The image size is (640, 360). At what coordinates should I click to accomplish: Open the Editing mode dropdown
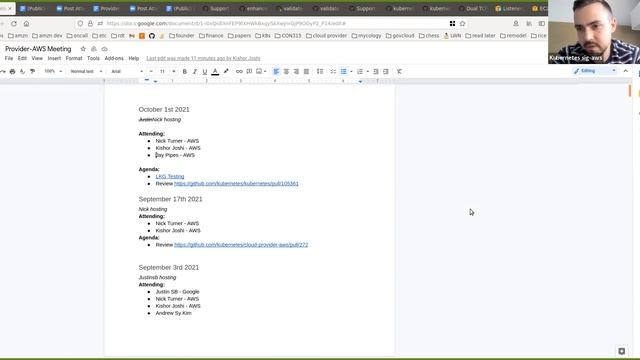point(595,71)
